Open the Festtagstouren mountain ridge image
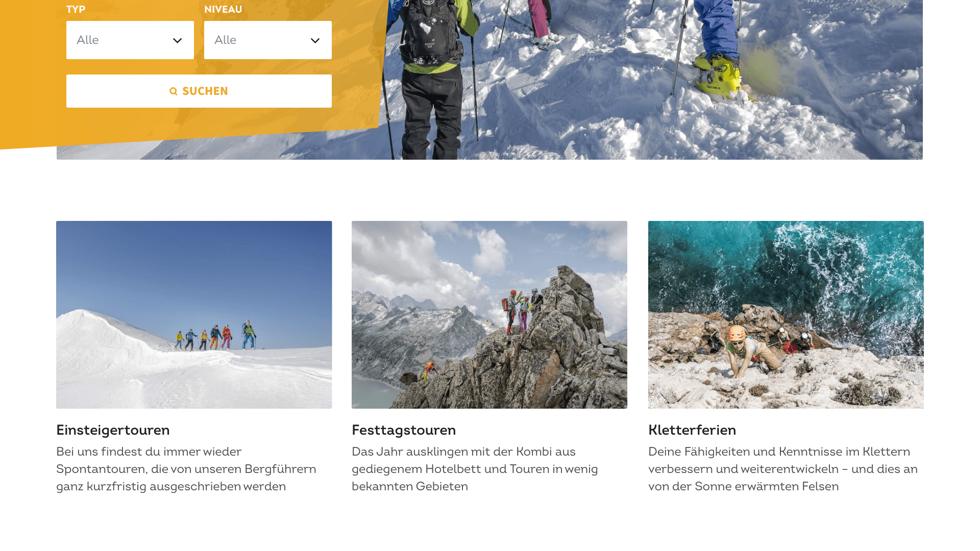This screenshot has width=980, height=551. coord(489,314)
